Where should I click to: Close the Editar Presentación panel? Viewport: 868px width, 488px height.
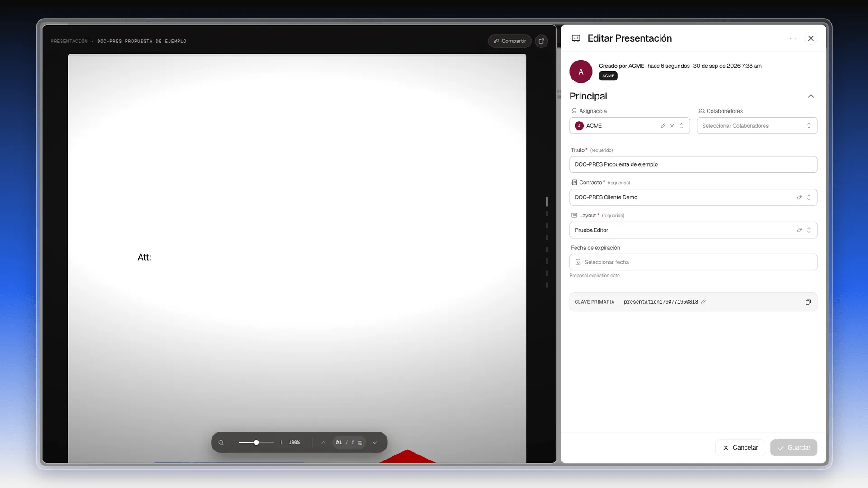click(x=811, y=38)
